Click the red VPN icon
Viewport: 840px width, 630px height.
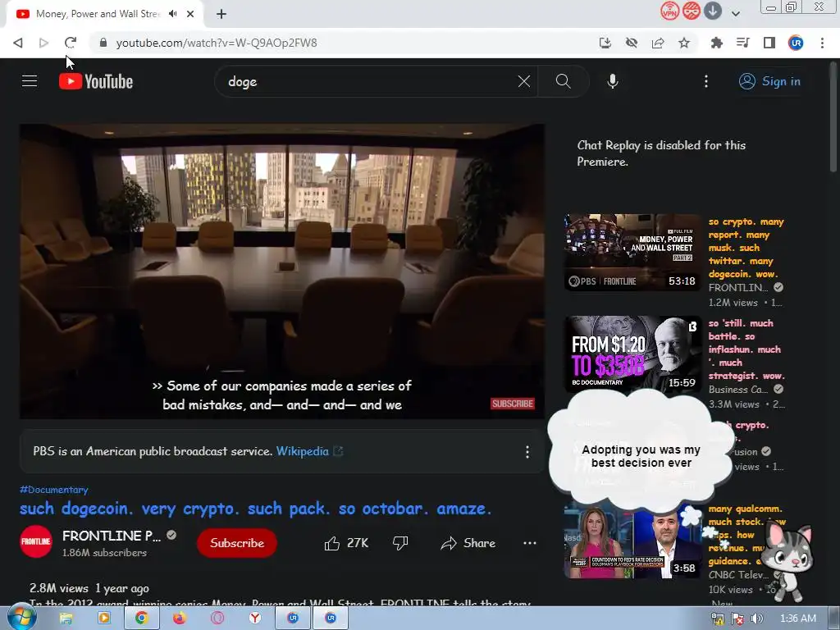(669, 11)
